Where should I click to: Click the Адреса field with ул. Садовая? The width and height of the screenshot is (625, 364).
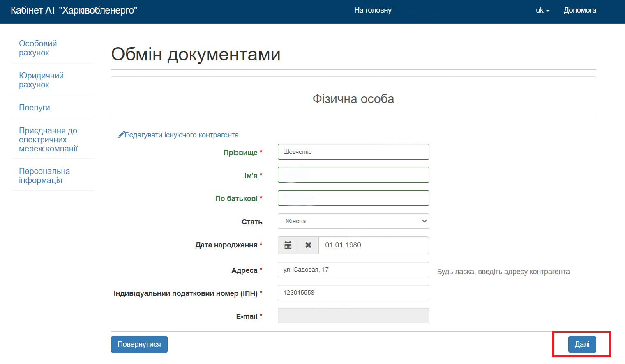(353, 270)
